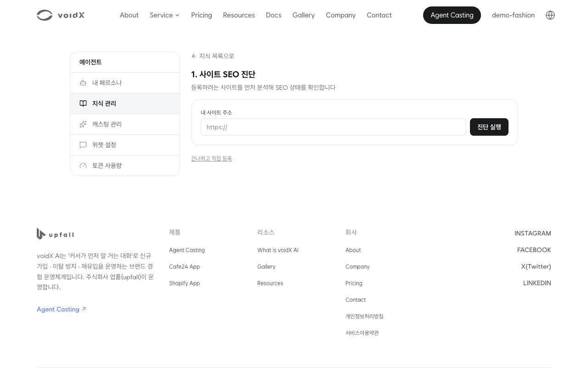588x368 pixels.
Task: Select 위젯 설정 in the sidebar
Action: [x=125, y=145]
